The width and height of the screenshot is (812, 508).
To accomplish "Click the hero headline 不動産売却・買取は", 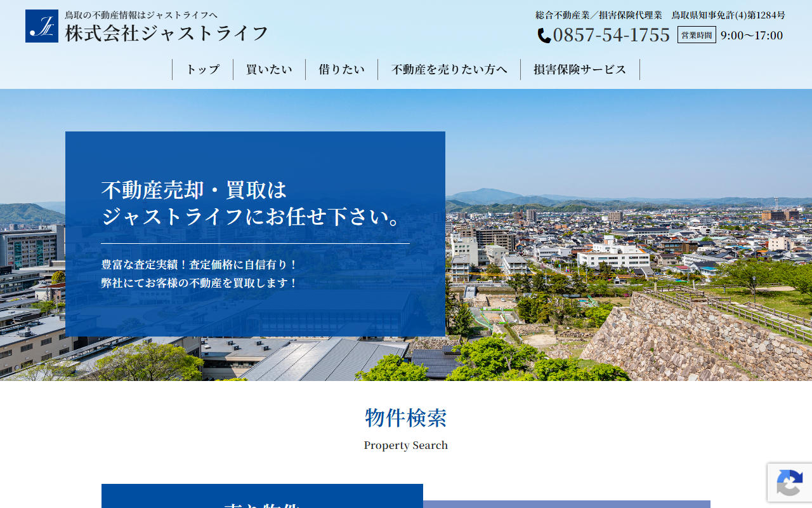I will [x=194, y=190].
